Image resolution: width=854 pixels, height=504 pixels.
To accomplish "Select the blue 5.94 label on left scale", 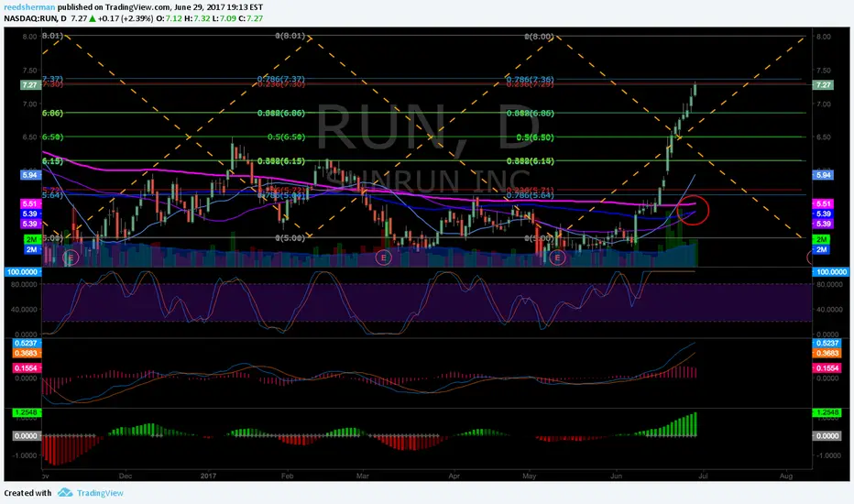I will [x=30, y=175].
